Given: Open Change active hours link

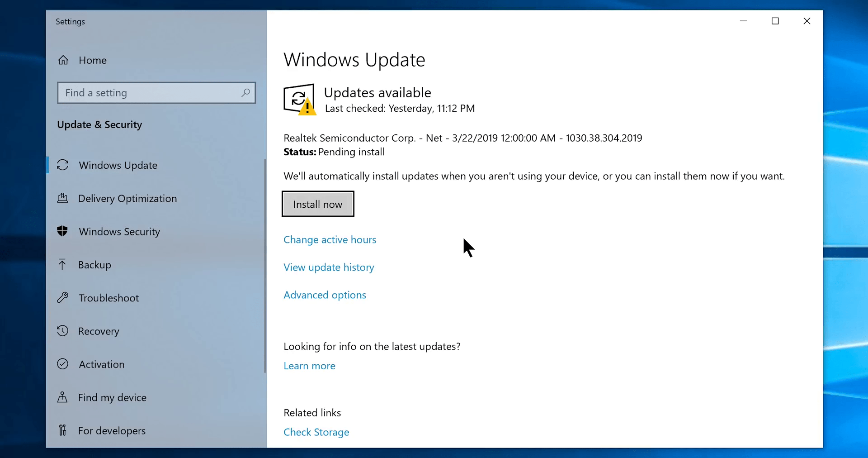Looking at the screenshot, I should click(x=330, y=239).
